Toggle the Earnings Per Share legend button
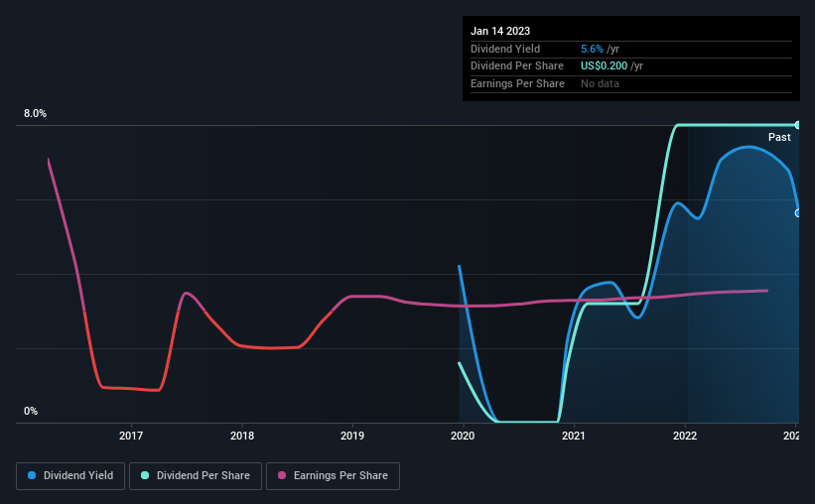The height and width of the screenshot is (504, 815). [x=333, y=476]
